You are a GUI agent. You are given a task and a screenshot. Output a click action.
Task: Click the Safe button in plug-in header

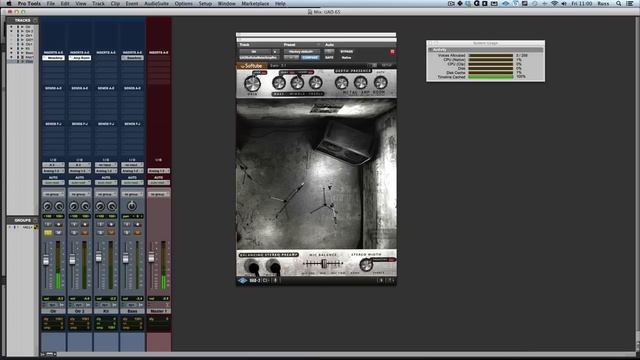pos(329,58)
